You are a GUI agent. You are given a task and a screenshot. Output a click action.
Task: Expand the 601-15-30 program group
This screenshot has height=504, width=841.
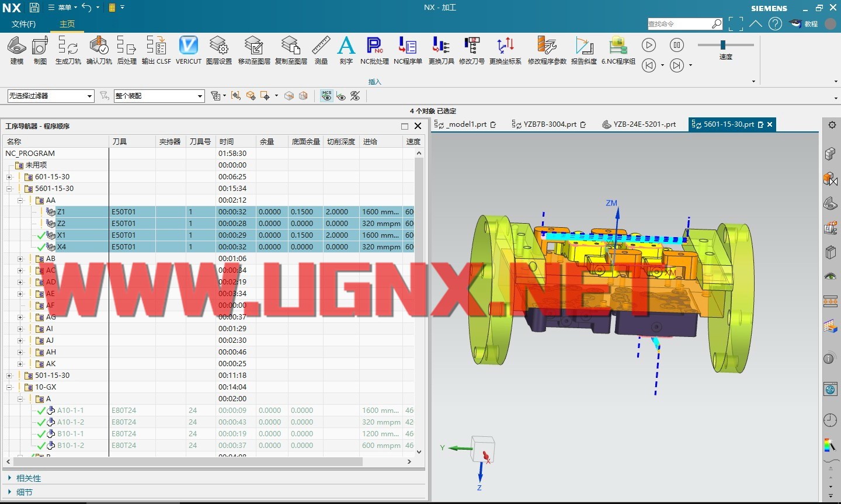9,177
